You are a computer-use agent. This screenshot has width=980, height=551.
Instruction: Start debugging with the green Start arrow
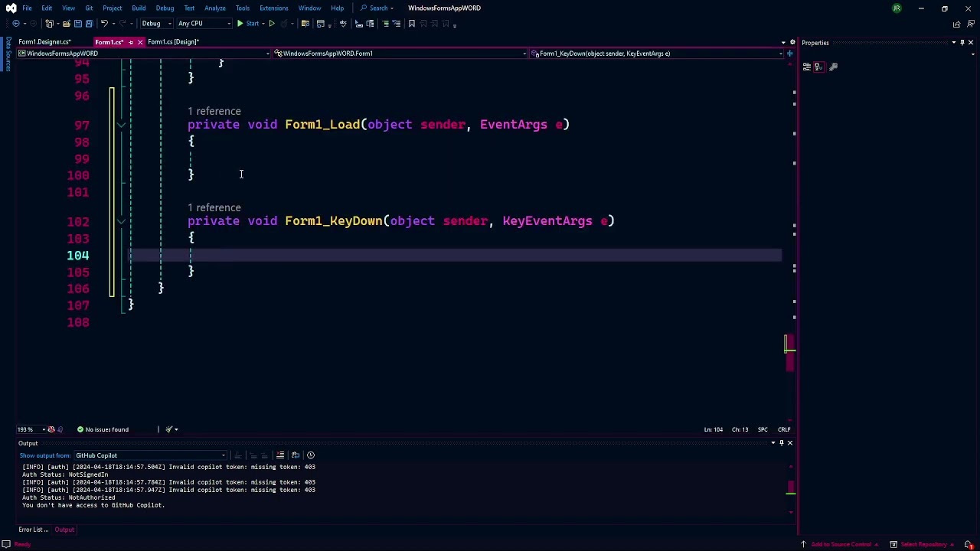click(240, 24)
